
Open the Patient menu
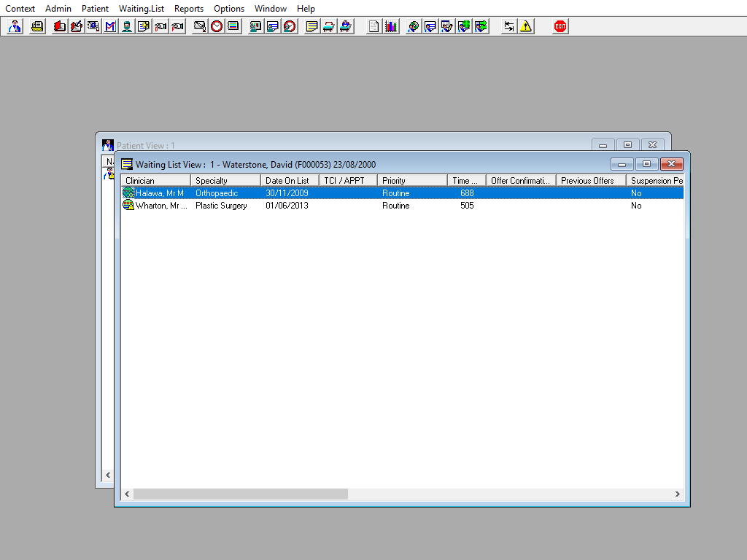pyautogui.click(x=95, y=9)
